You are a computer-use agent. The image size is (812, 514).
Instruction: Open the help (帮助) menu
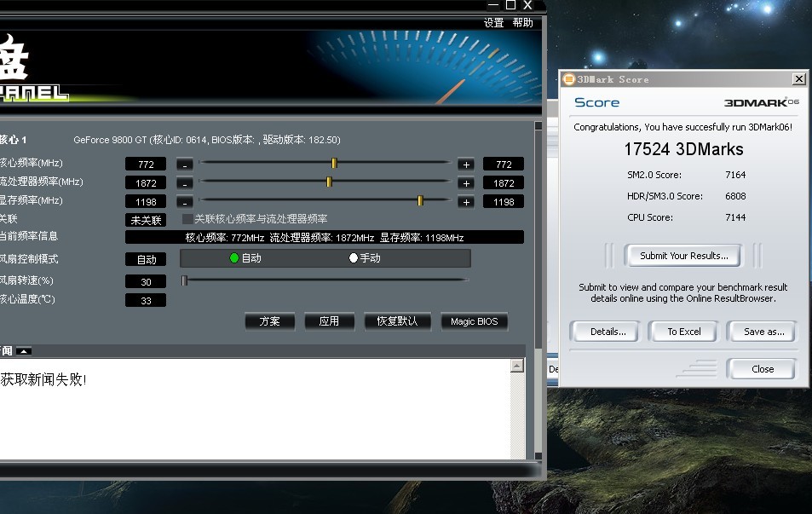point(522,23)
